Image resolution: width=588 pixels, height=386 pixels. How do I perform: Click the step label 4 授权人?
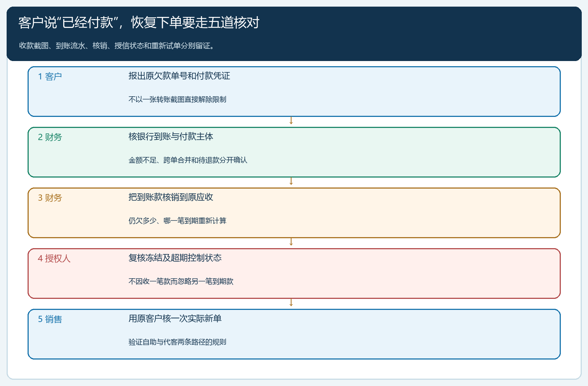tap(54, 258)
